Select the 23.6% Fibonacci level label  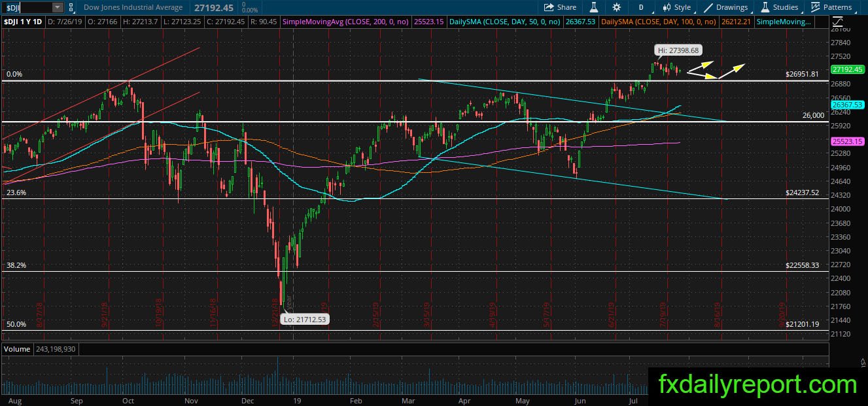click(16, 193)
